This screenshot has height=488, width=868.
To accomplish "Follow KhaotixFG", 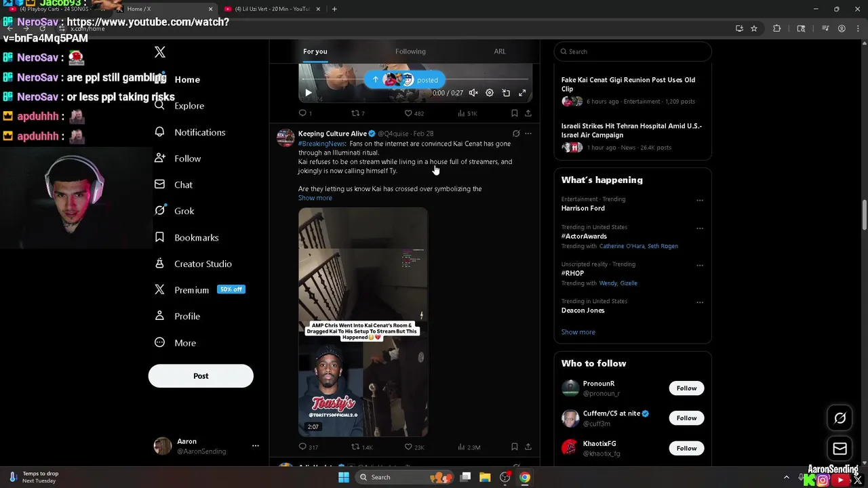I will click(686, 448).
